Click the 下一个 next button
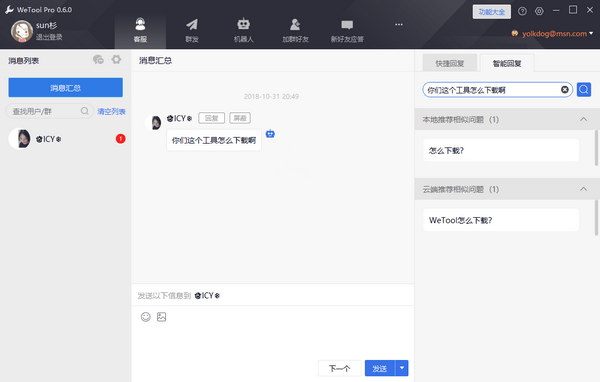Screen dimensions: 600x382 pos(339,368)
